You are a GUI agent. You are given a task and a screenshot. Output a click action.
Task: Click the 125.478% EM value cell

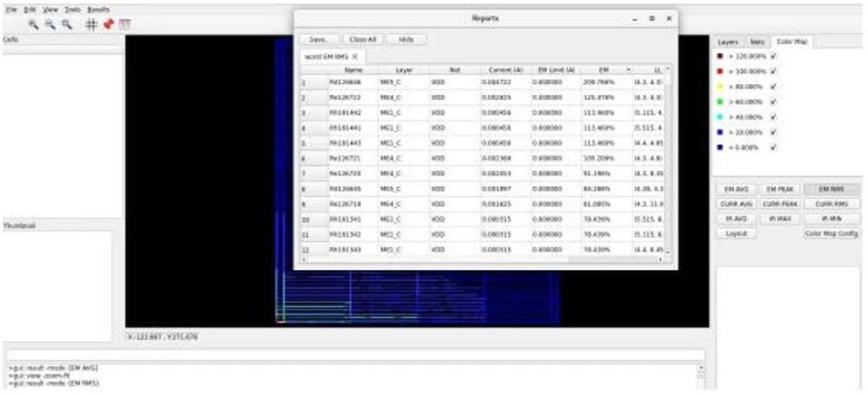[606, 98]
